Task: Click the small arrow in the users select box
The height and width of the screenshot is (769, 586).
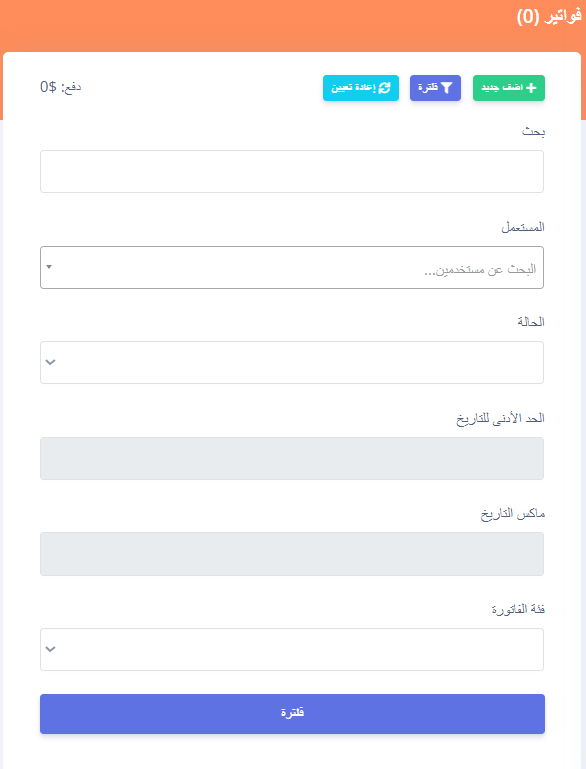Action: click(49, 267)
